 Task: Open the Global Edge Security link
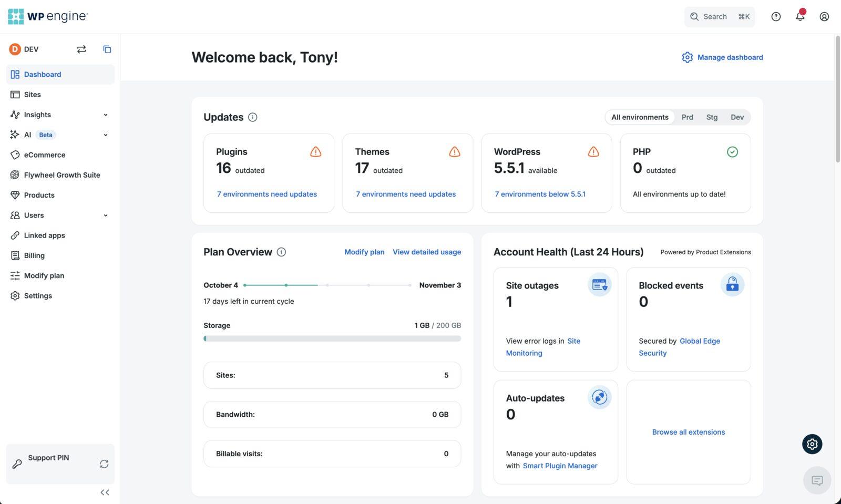[679, 347]
